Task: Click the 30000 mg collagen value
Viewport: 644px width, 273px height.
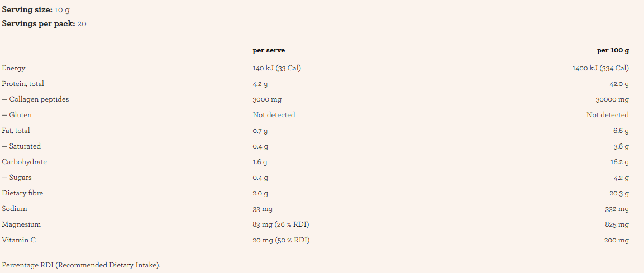Action: [612, 99]
